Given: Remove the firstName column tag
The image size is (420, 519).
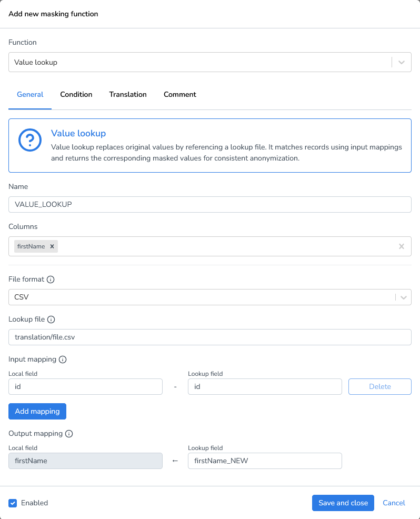Looking at the screenshot, I should [52, 246].
